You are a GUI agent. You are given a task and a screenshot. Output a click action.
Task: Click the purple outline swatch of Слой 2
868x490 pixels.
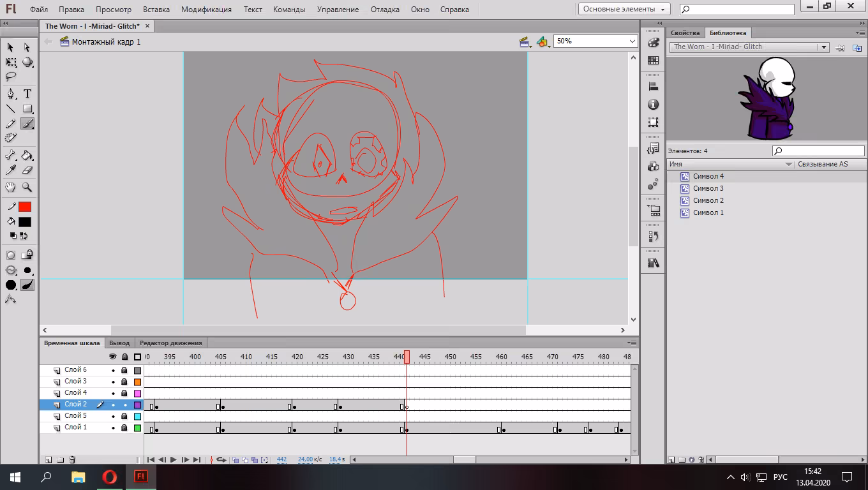click(137, 405)
